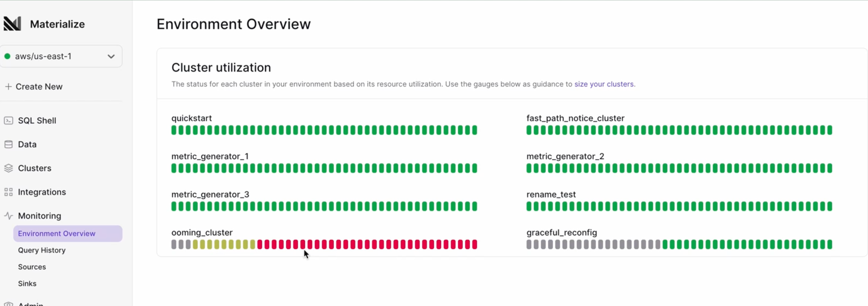
Task: Click the Materialize logo icon
Action: [x=12, y=24]
